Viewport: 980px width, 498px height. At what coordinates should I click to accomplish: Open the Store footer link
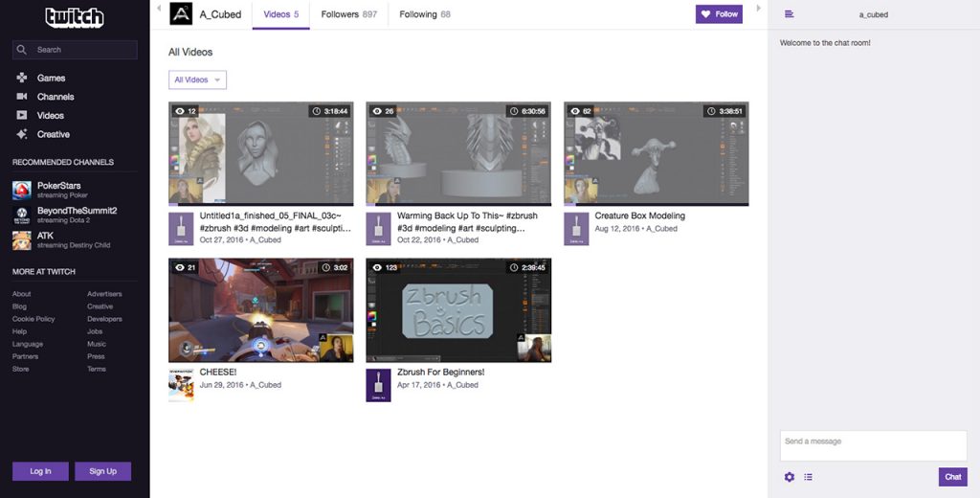coord(21,369)
